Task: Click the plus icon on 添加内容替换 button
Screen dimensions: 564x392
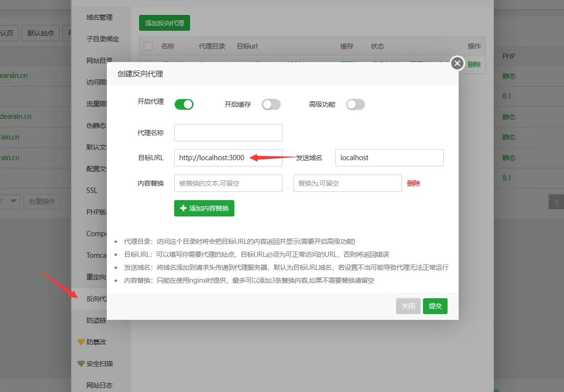Action: [x=183, y=209]
